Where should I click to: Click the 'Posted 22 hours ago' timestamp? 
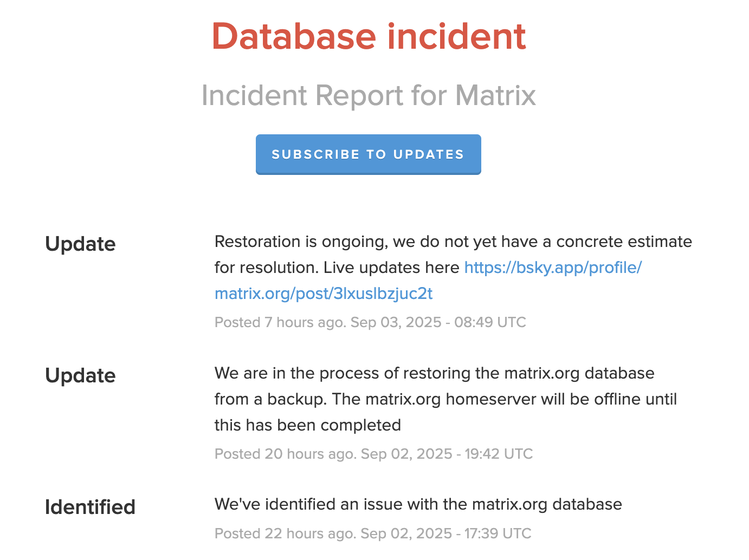(285, 533)
